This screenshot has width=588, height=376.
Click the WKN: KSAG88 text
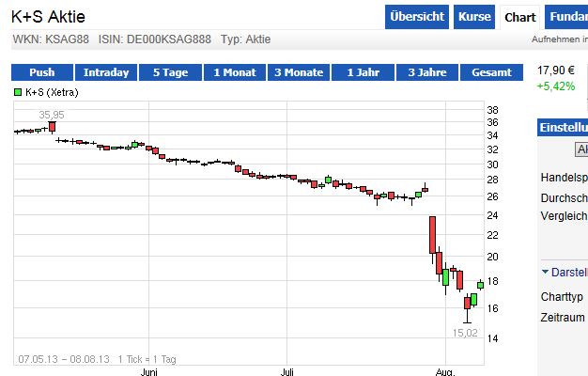pyautogui.click(x=51, y=39)
